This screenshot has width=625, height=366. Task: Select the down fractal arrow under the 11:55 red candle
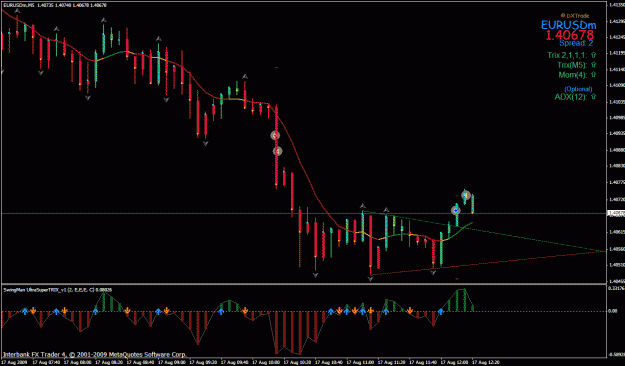tap(433, 273)
